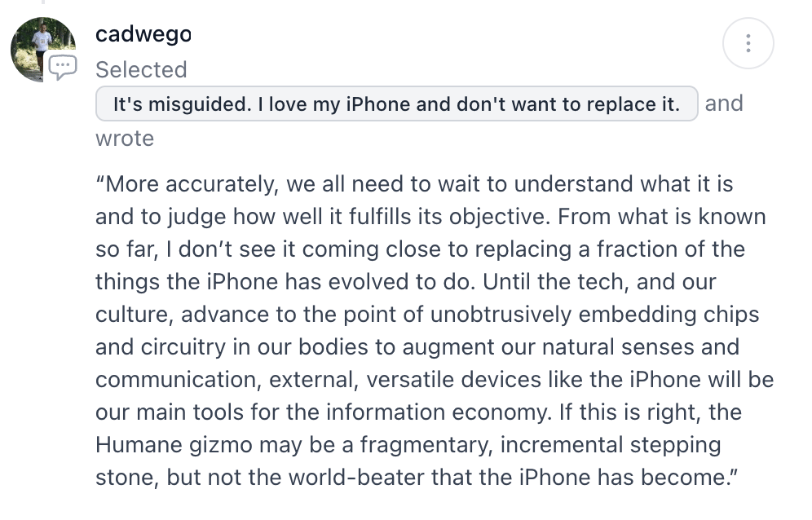Viewport: 812px width, 520px height.
Task: Click "incremental stepping" in the comment
Action: pos(611,445)
